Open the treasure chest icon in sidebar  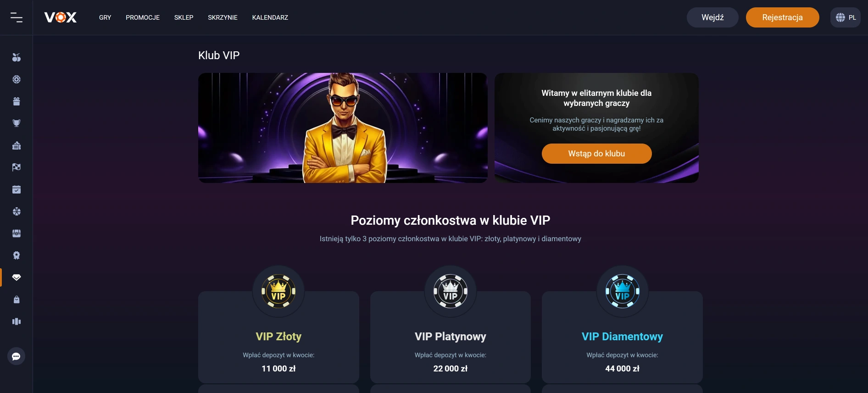17,233
